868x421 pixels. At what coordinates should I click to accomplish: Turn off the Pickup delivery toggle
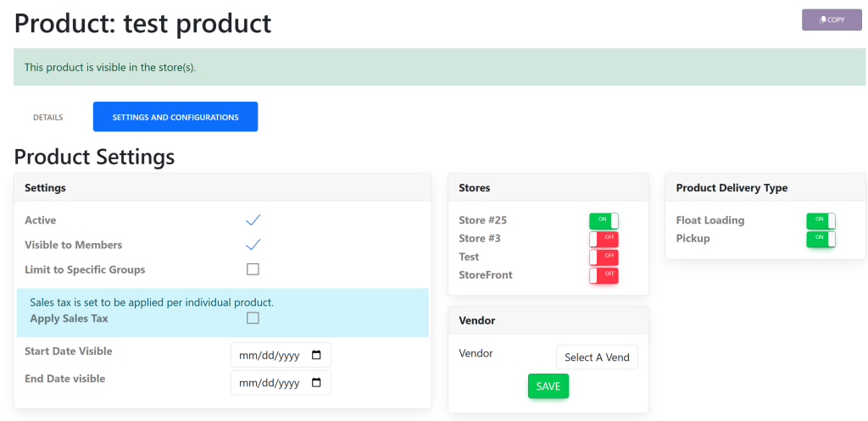[821, 239]
